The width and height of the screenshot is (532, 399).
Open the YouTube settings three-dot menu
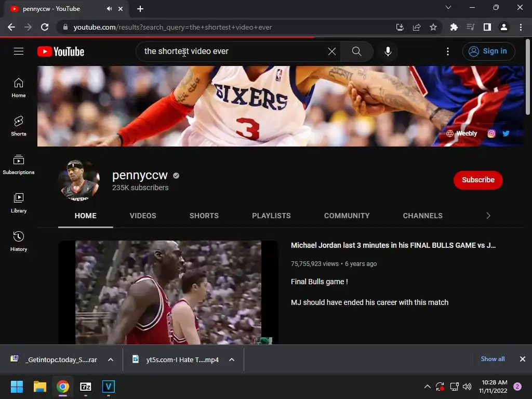click(448, 51)
